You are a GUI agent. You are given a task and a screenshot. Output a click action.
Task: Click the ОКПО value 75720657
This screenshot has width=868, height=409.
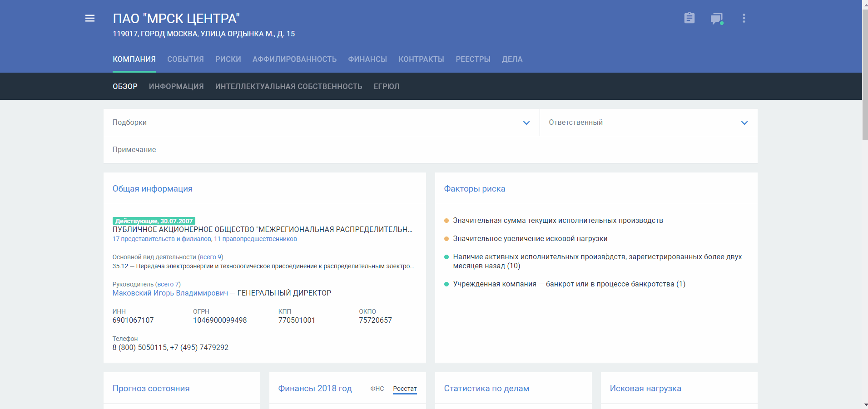[x=375, y=320]
